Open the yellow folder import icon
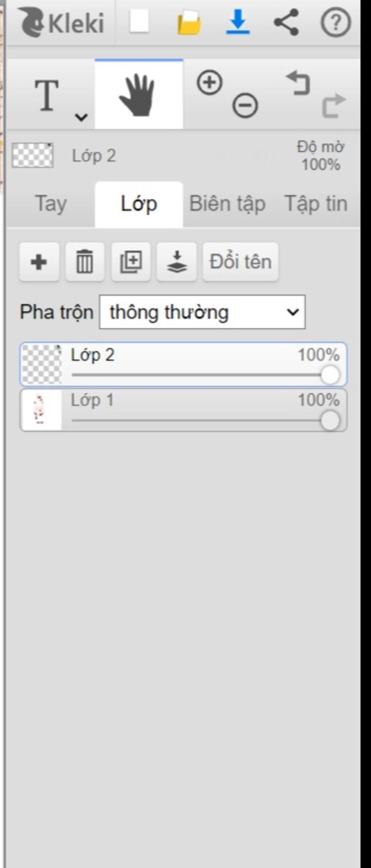This screenshot has height=868, width=371. (x=189, y=23)
